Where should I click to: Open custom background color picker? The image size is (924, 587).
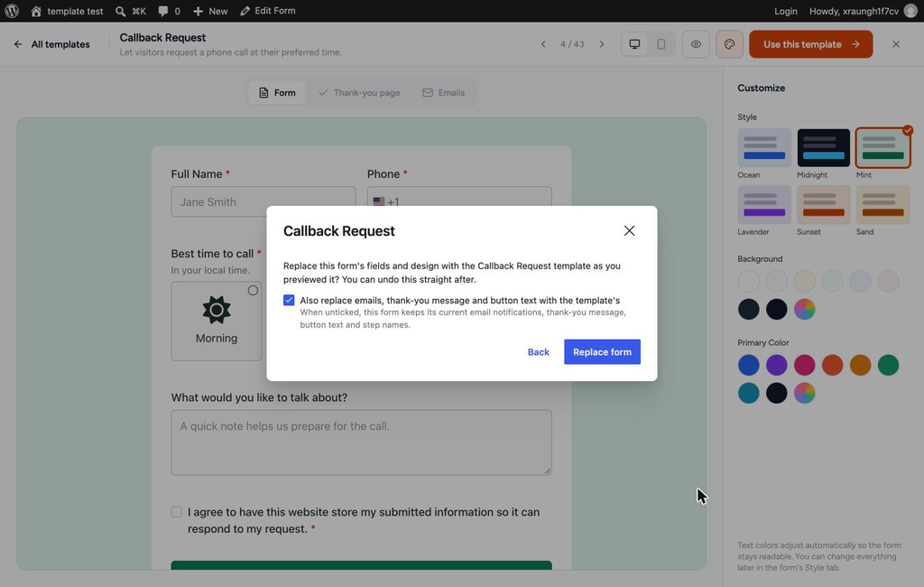click(804, 309)
